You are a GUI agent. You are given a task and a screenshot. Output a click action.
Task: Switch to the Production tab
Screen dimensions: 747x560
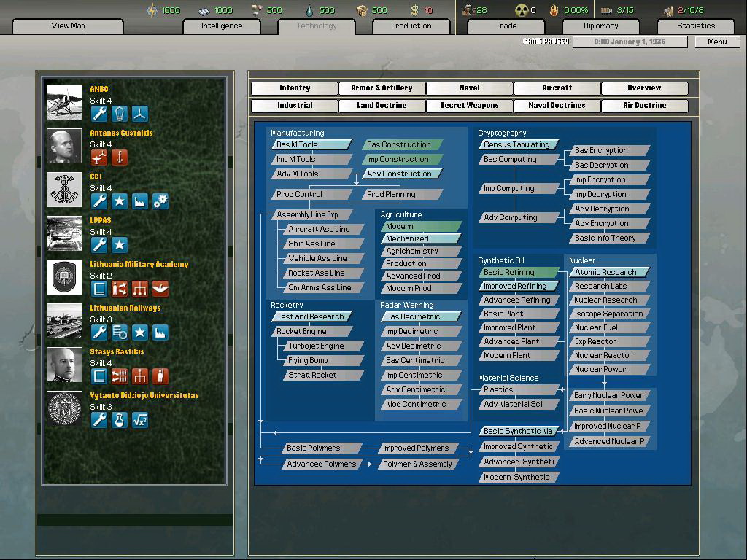pyautogui.click(x=411, y=26)
